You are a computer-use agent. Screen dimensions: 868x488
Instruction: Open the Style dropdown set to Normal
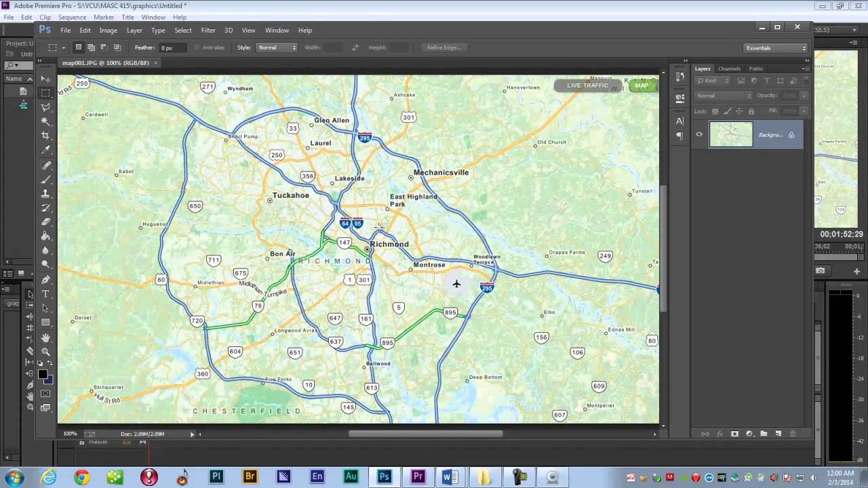(277, 47)
